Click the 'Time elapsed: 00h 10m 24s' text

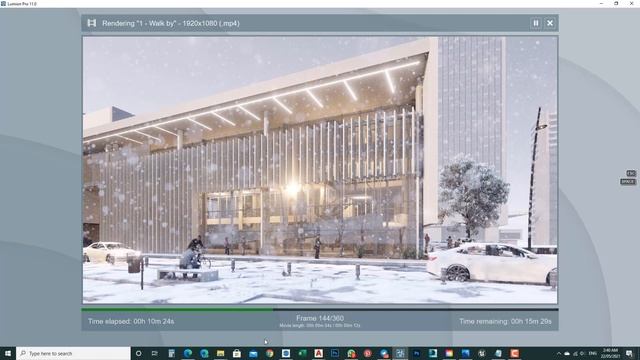tap(131, 322)
